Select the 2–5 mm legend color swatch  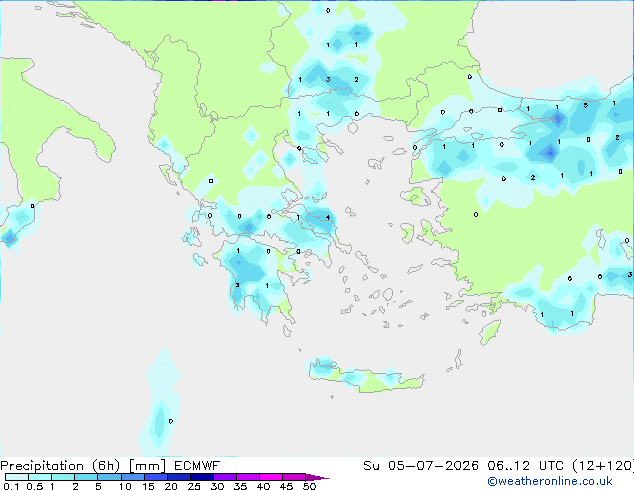click(86, 477)
